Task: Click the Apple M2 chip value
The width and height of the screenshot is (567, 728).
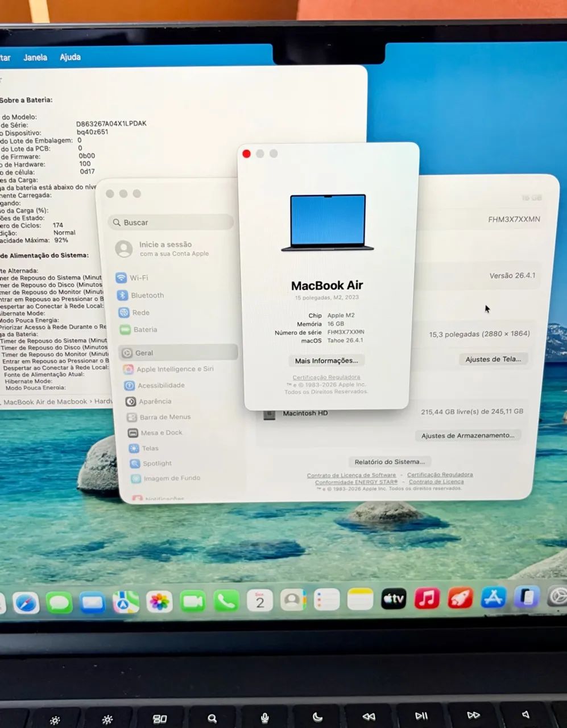Action: click(341, 315)
